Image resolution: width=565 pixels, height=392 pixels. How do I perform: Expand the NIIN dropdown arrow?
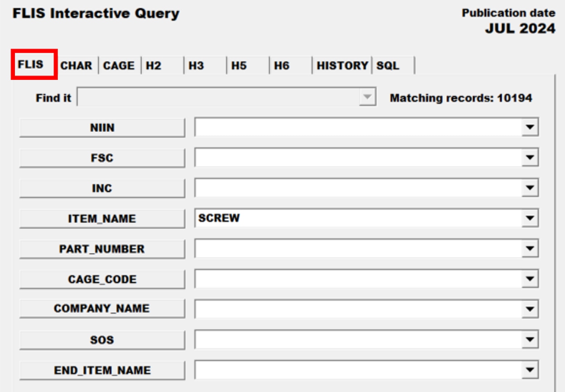[530, 127]
